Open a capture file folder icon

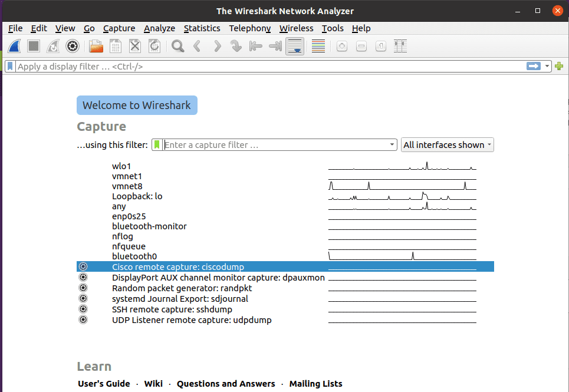point(96,47)
